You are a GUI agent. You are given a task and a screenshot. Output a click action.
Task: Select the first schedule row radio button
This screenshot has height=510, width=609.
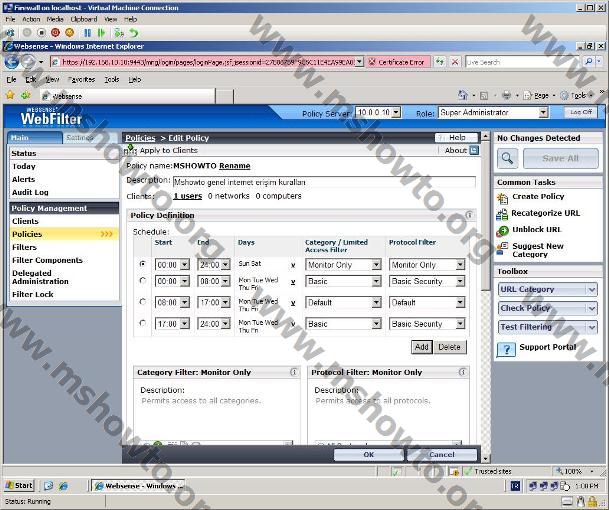pos(143,264)
